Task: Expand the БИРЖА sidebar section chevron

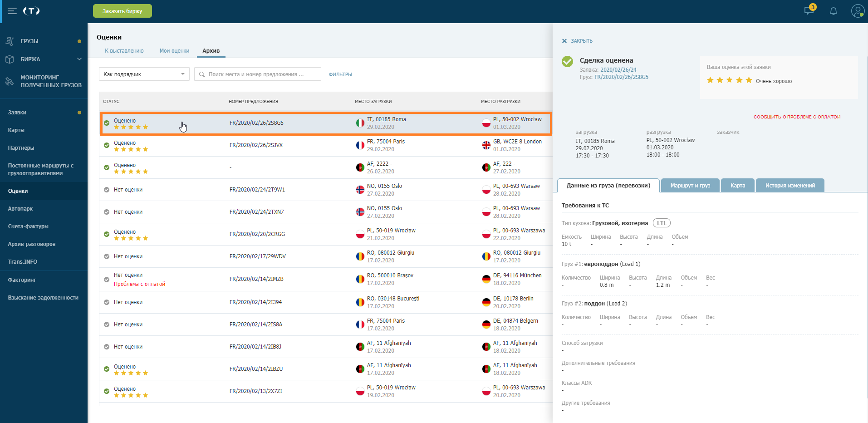Action: (x=79, y=59)
